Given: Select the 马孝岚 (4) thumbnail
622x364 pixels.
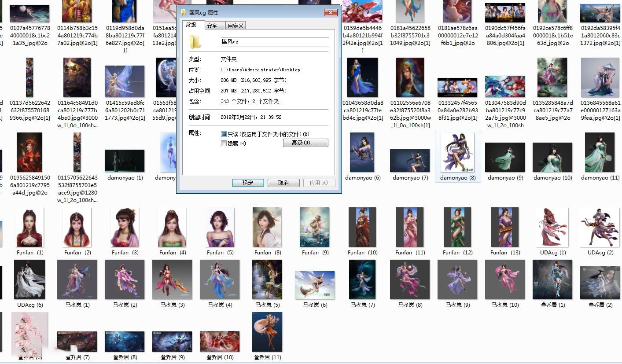Looking at the screenshot, I should 220,279.
